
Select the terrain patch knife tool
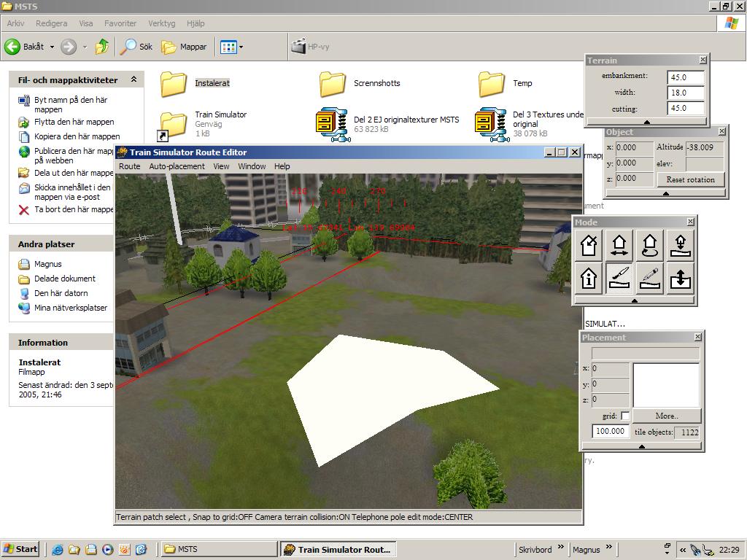[x=619, y=278]
